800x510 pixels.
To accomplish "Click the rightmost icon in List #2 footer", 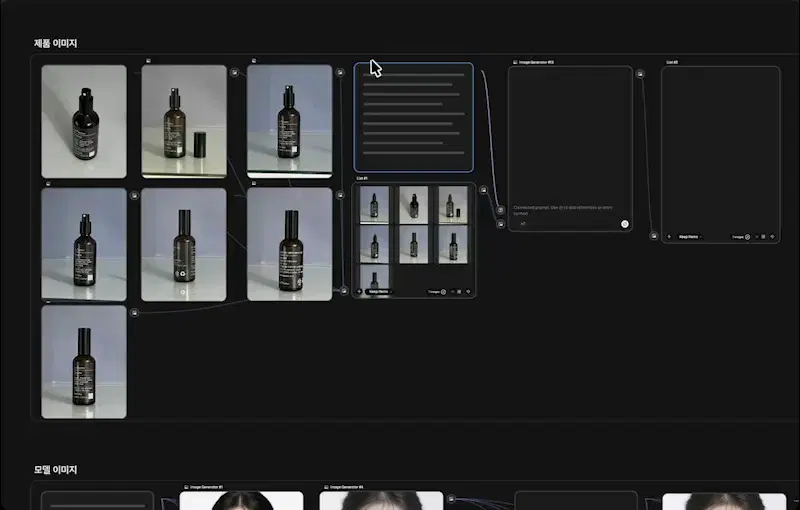I will click(772, 237).
